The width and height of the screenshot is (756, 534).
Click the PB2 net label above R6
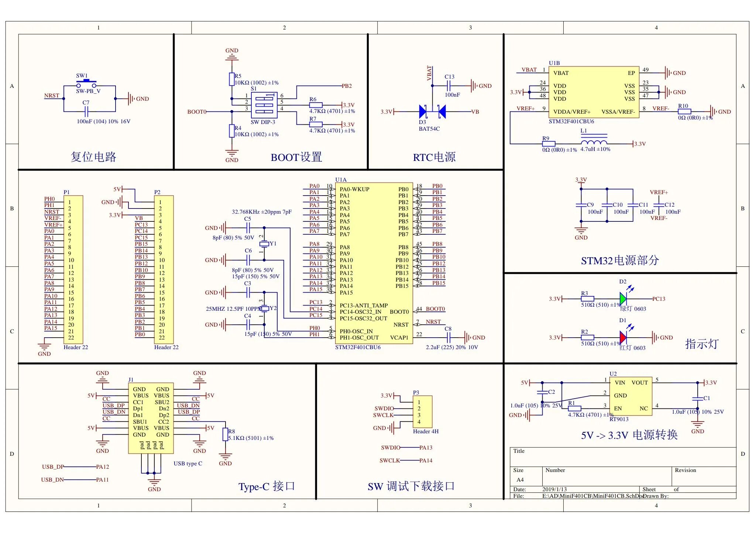tap(347, 86)
